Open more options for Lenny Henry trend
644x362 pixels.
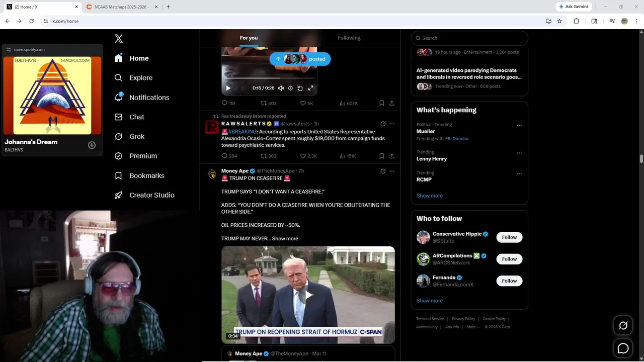(519, 153)
